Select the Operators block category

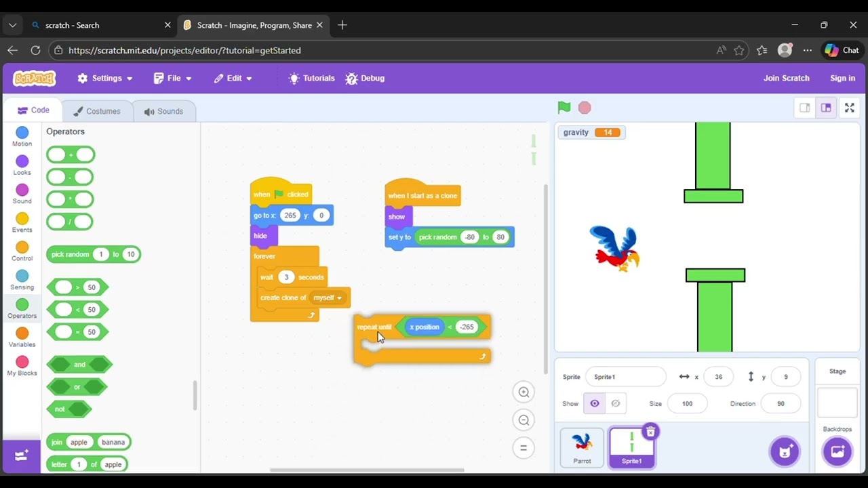pos(22,308)
